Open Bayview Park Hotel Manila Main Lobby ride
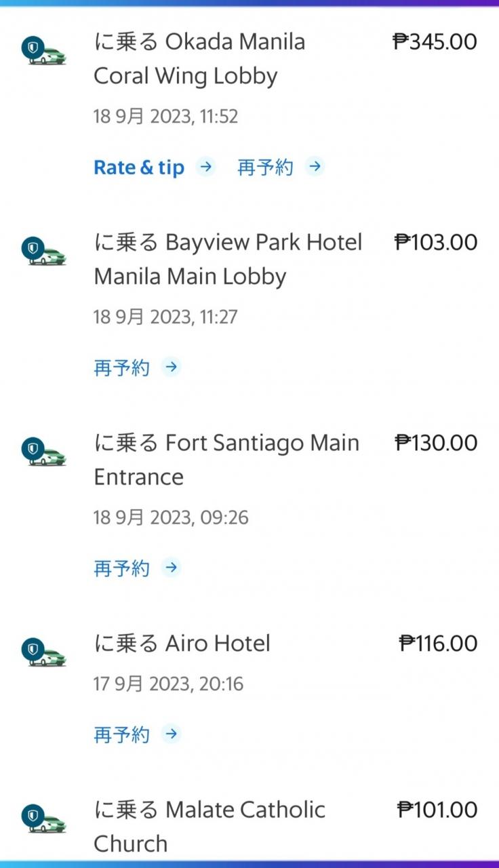The height and width of the screenshot is (868, 499). click(228, 259)
